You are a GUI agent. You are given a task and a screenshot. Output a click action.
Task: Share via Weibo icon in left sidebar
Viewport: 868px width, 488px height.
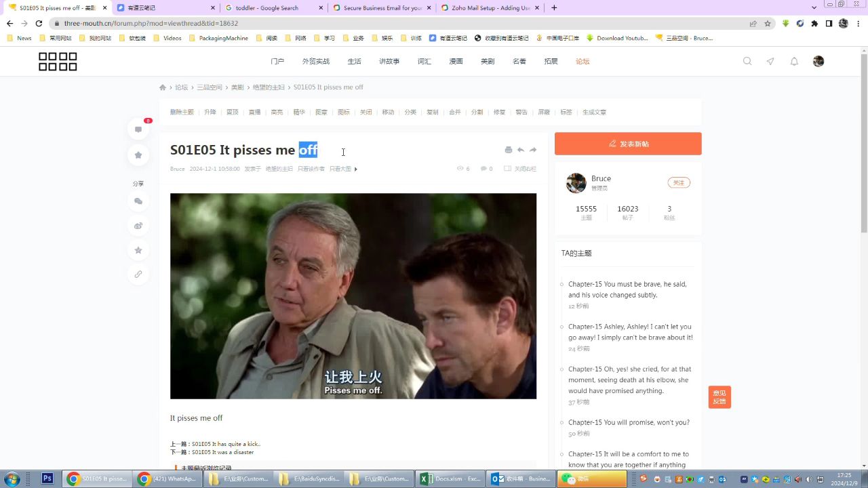[x=138, y=226]
